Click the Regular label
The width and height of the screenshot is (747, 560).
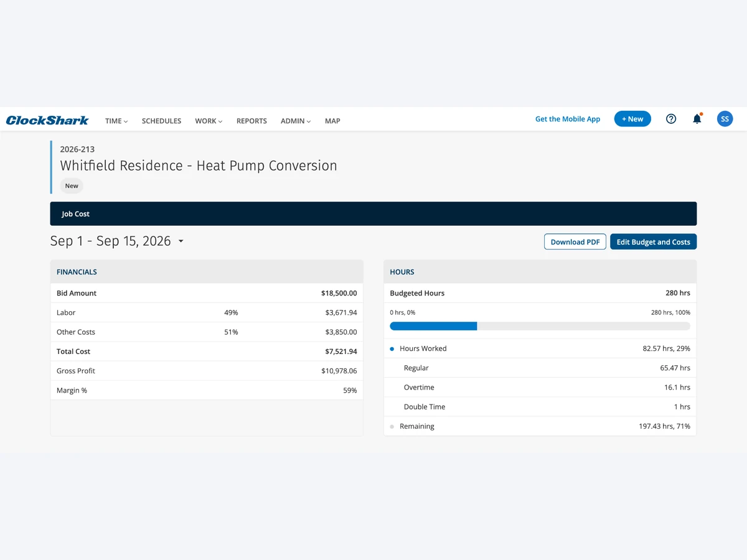[x=416, y=368]
